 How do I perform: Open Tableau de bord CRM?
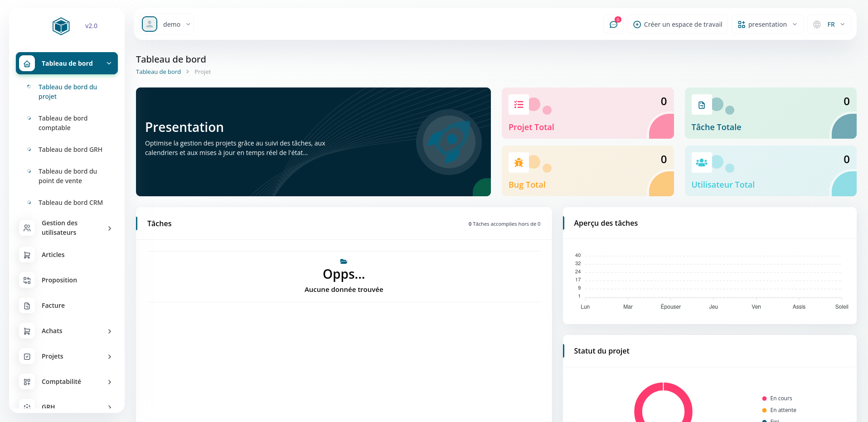[x=70, y=203]
